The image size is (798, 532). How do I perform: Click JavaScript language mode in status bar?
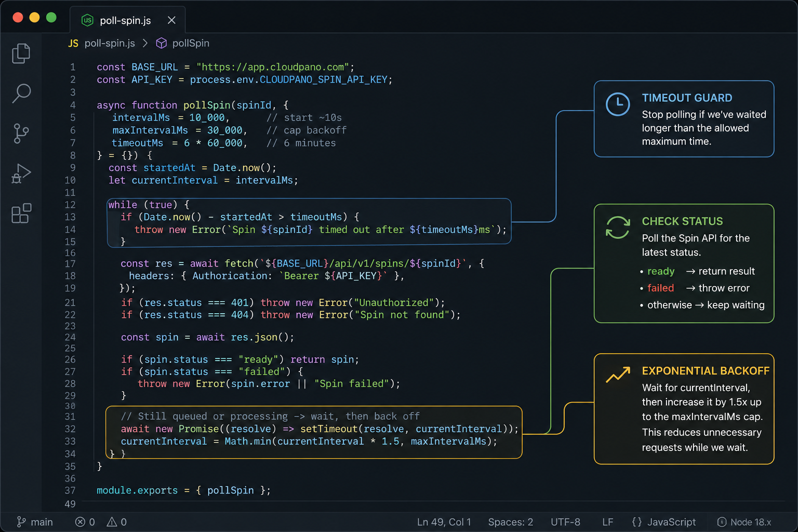point(672,522)
